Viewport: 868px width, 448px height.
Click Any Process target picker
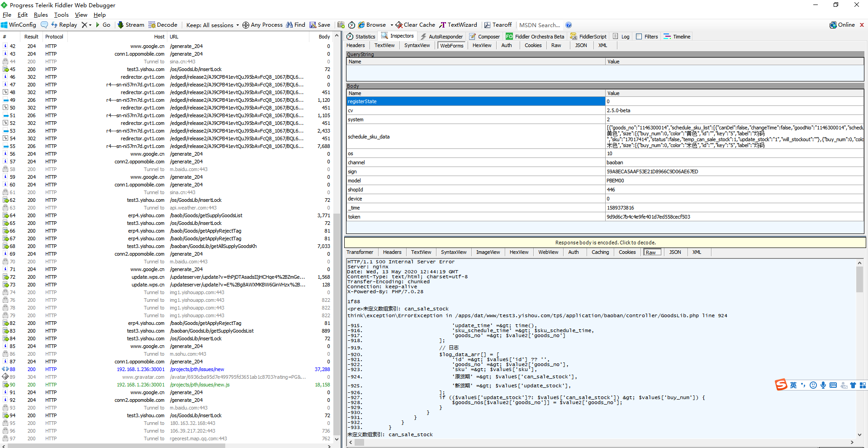click(x=262, y=25)
